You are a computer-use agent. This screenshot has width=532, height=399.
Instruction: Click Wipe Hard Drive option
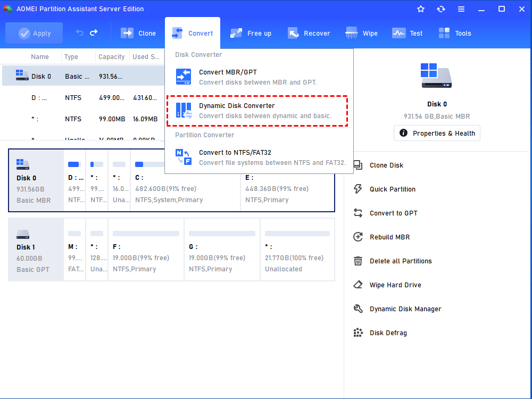coord(395,285)
